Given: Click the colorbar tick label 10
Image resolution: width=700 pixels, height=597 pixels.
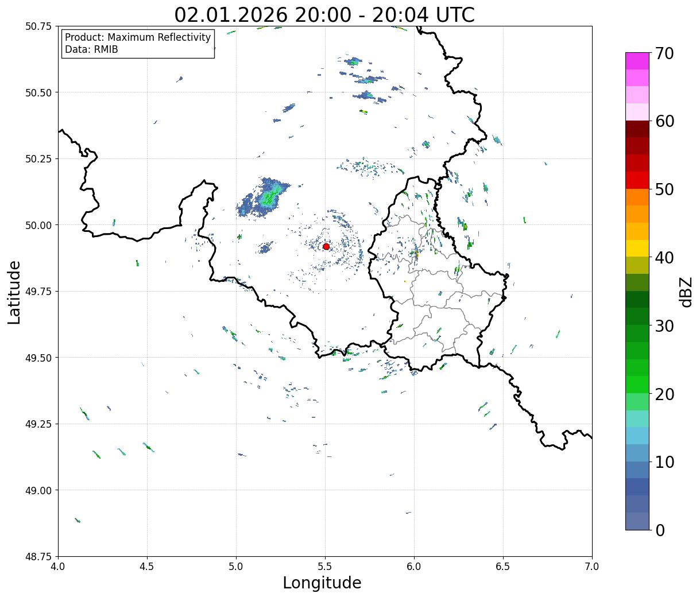Looking at the screenshot, I should point(664,462).
